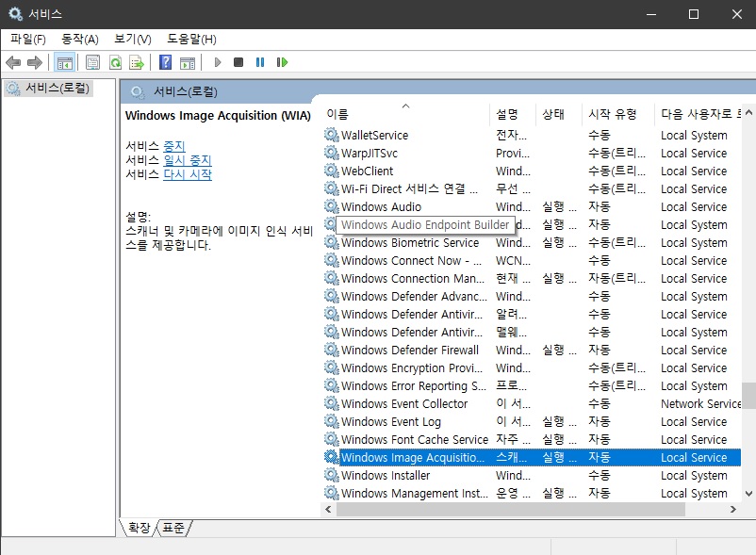
Task: Open the 동작(A) menu
Action: 80,39
